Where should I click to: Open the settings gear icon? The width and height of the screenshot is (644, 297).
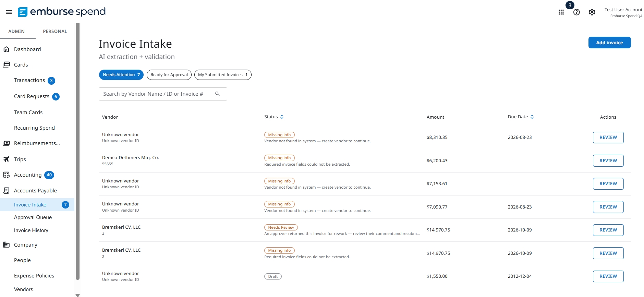click(x=592, y=12)
